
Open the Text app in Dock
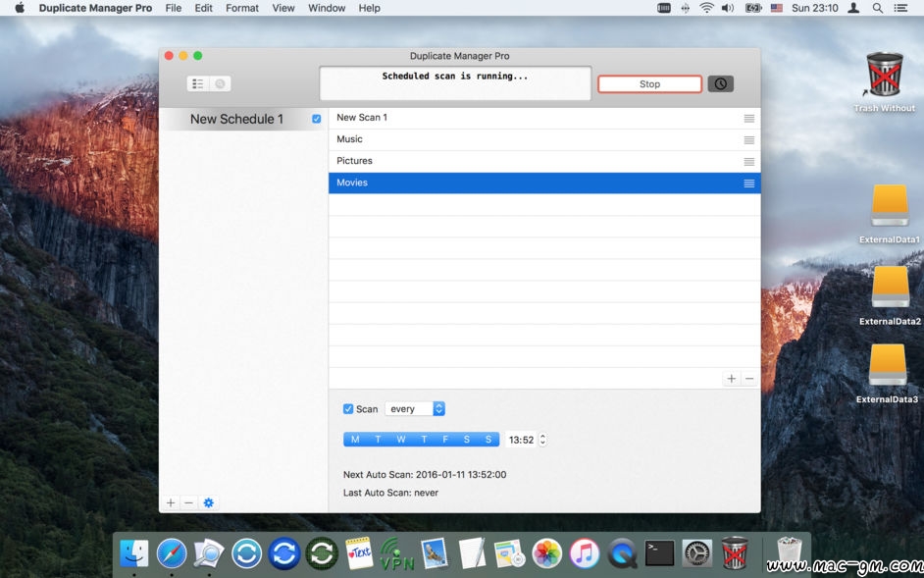click(359, 553)
